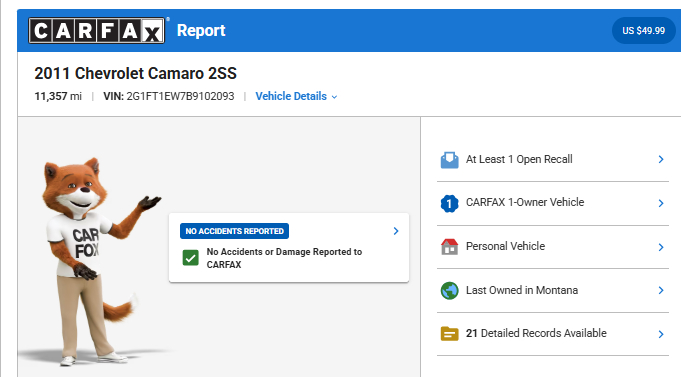
Task: Click the Report header title
Action: coord(201,30)
